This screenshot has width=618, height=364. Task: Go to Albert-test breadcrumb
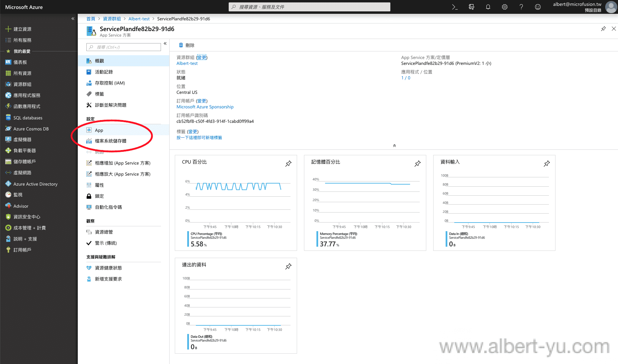point(139,19)
